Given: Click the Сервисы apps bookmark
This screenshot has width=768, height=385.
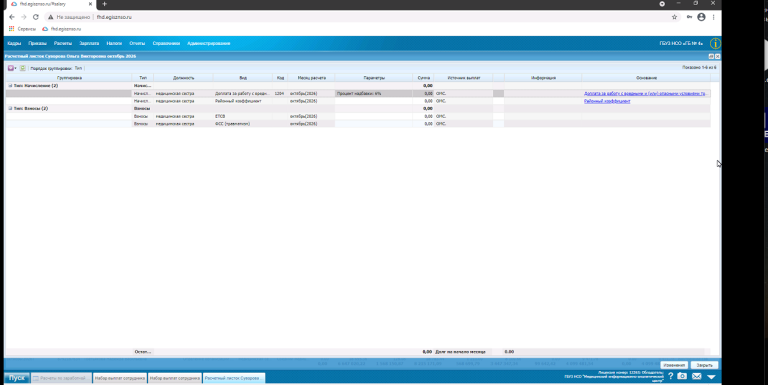Looking at the screenshot, I should tap(23, 29).
